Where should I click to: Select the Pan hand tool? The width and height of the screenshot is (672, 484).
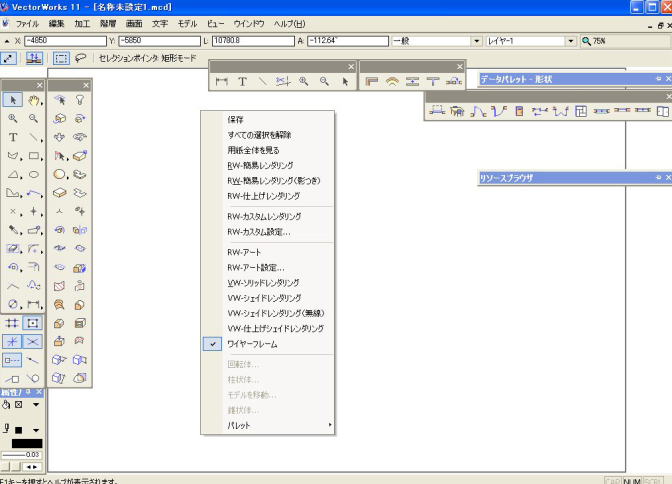[33, 100]
